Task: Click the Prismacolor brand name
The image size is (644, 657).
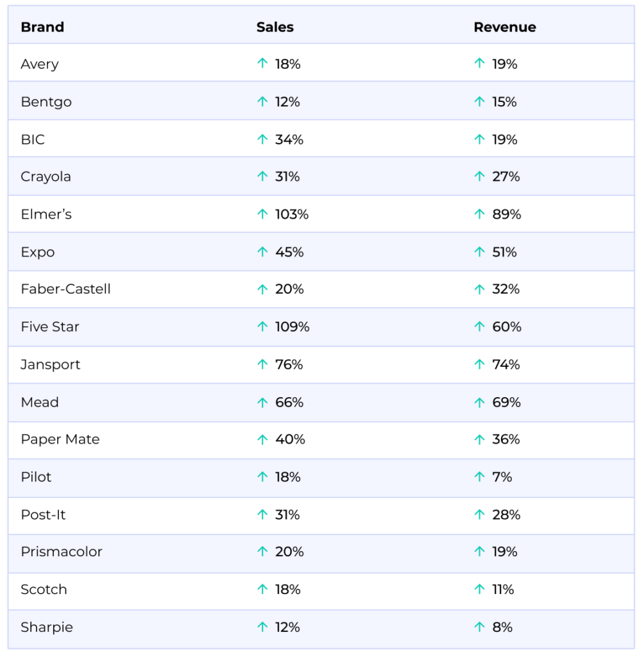Action: tap(62, 552)
